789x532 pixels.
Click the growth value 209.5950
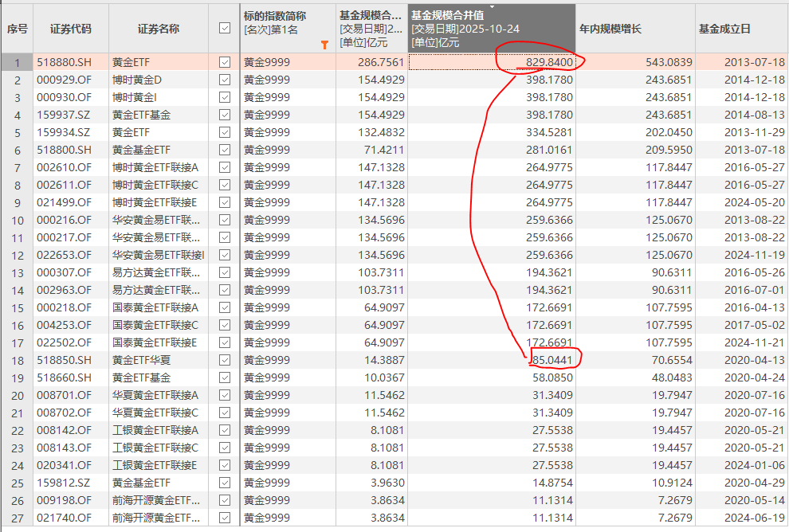click(x=669, y=150)
